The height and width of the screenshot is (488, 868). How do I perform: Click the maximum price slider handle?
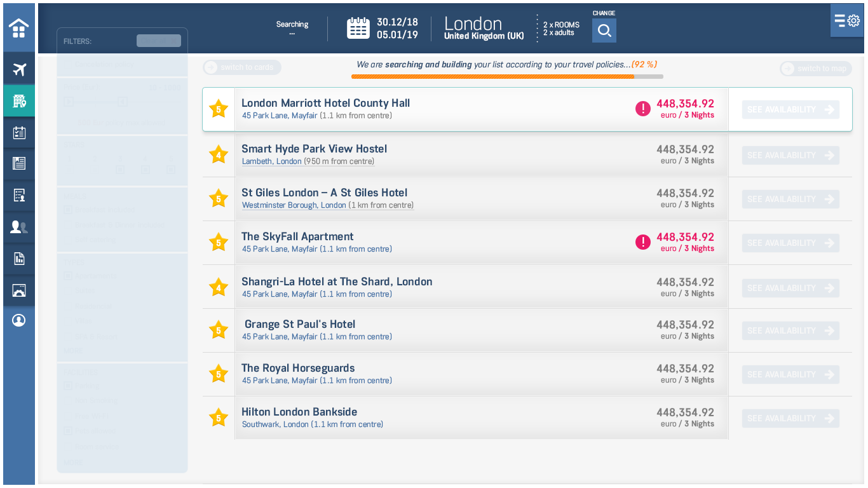tap(123, 102)
